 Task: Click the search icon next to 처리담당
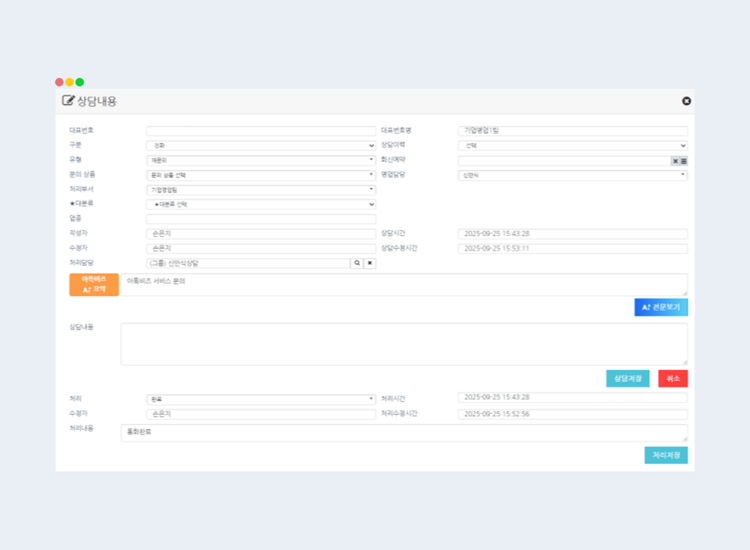356,263
